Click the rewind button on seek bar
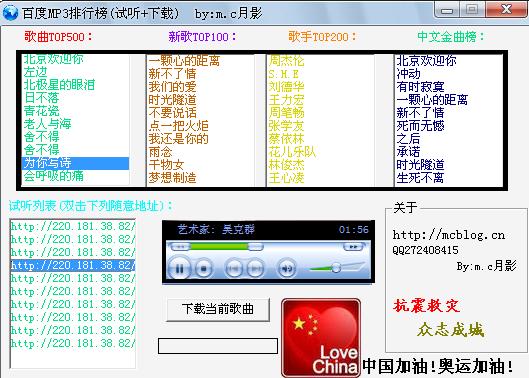The image size is (529, 378). pyautogui.click(x=180, y=247)
